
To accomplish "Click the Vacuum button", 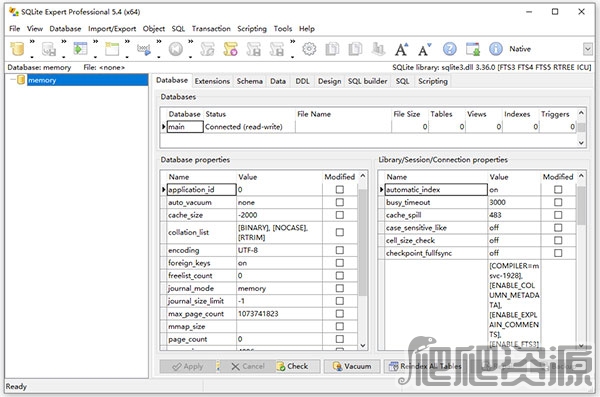I will [x=352, y=366].
